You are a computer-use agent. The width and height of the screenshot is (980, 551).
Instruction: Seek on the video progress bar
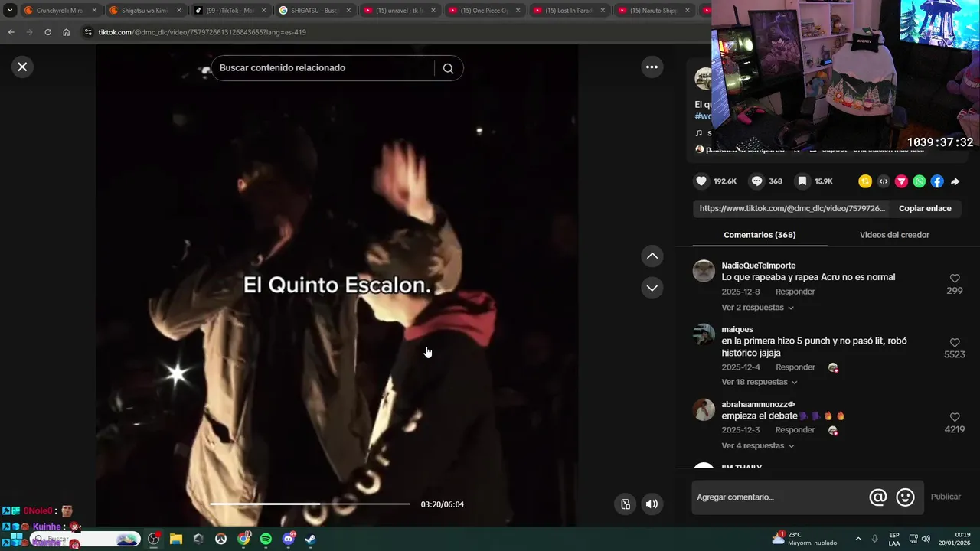click(x=310, y=504)
